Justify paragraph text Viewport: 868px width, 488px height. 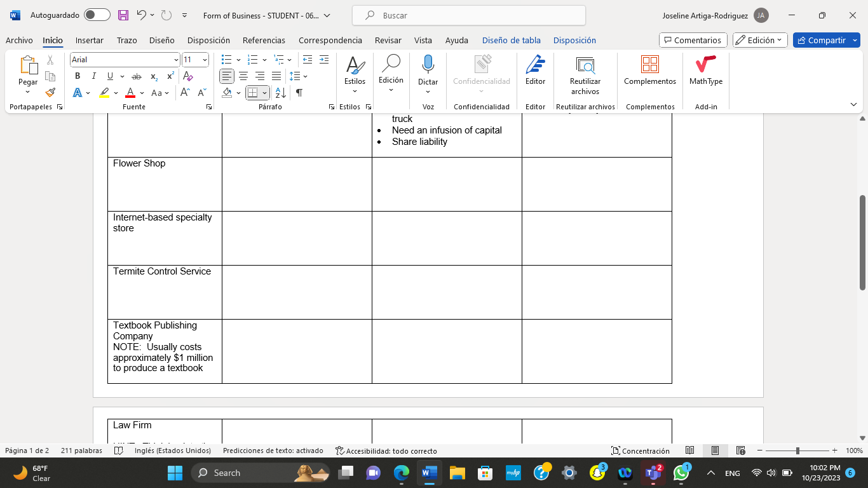pyautogui.click(x=276, y=76)
